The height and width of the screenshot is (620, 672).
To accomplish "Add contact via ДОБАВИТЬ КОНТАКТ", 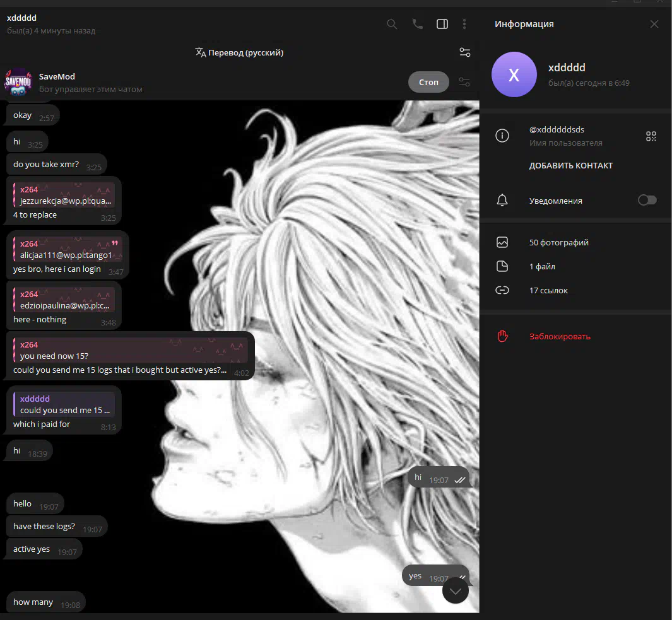I will click(x=571, y=165).
